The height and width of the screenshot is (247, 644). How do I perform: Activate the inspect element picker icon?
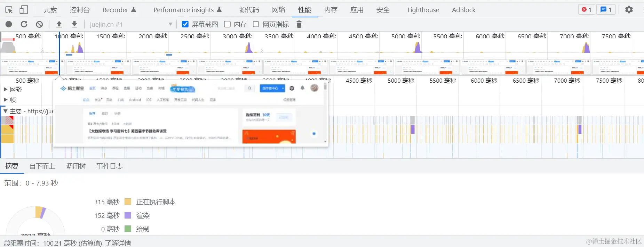tap(9, 10)
